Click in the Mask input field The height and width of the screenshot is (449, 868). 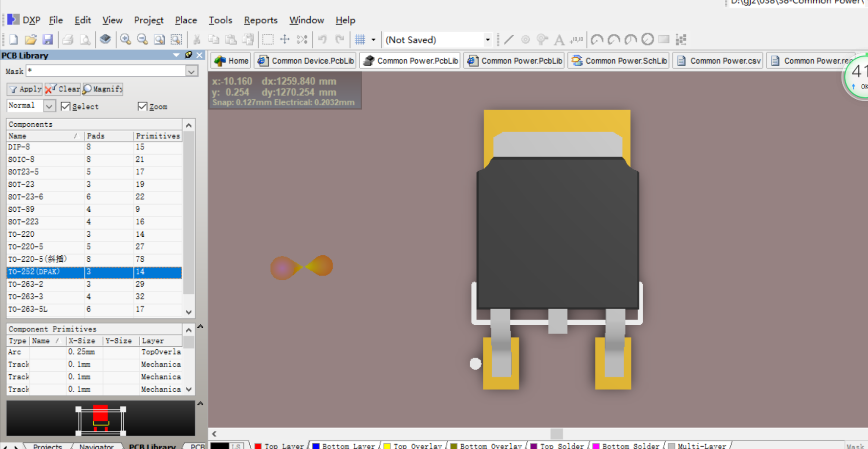tap(106, 71)
